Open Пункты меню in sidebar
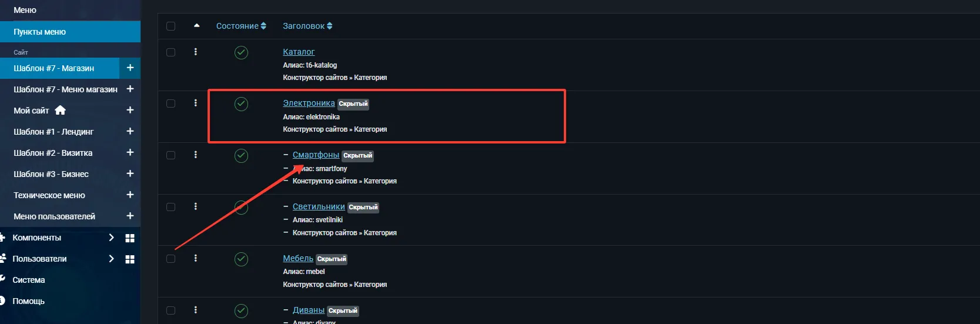The image size is (980, 324). click(x=40, y=32)
